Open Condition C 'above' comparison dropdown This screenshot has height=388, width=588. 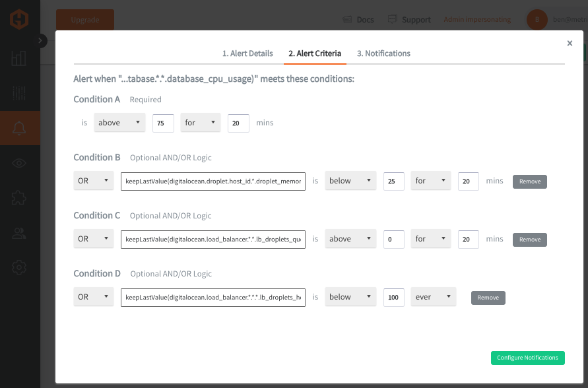click(350, 239)
